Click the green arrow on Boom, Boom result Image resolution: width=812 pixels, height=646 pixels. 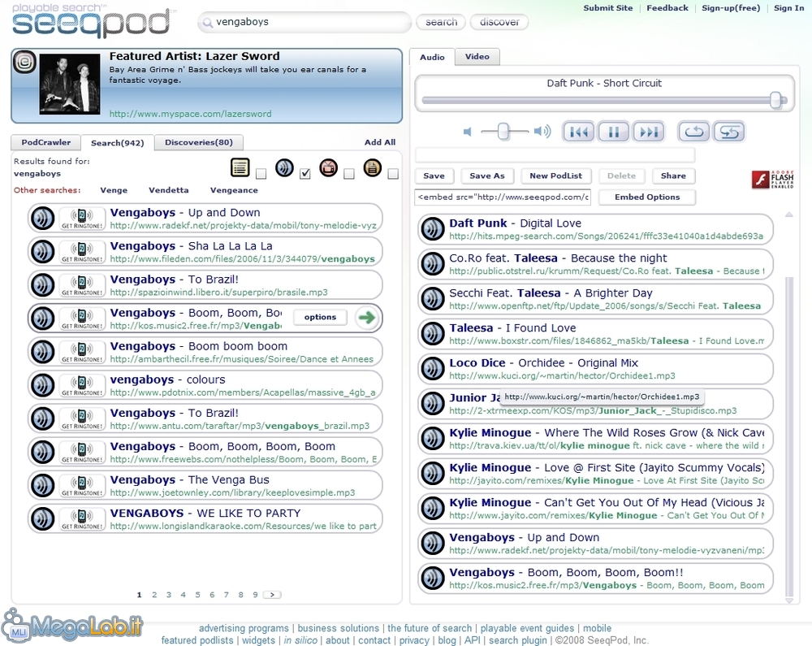pyautogui.click(x=367, y=318)
